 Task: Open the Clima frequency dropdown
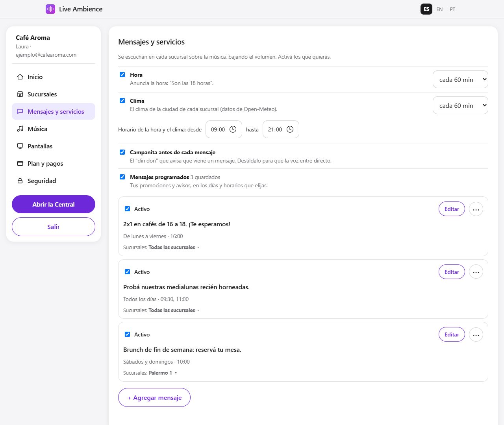pyautogui.click(x=460, y=105)
